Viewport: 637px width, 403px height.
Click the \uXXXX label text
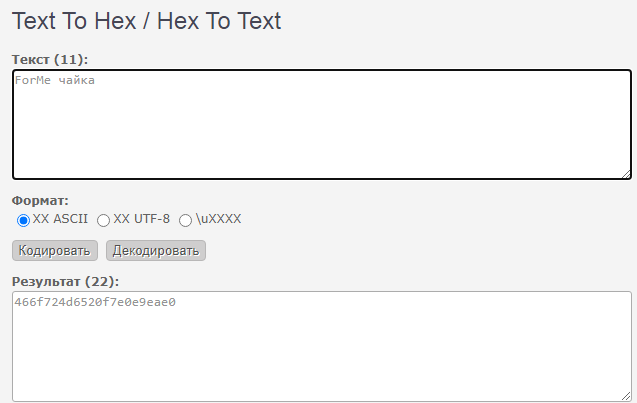[x=219, y=219]
